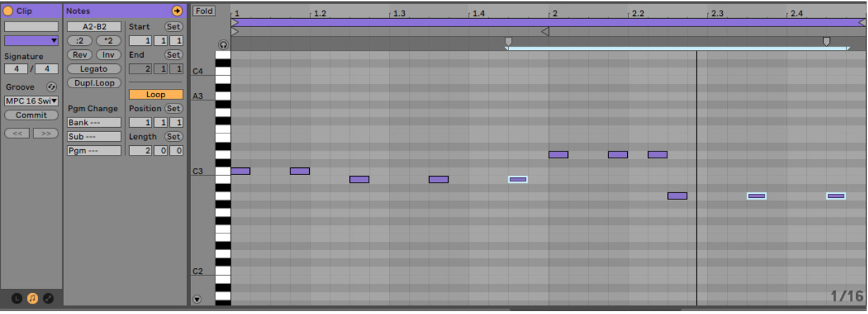Image resolution: width=868 pixels, height=314 pixels.
Task: Click beat marker 2.3 on ruler
Action: tap(717, 13)
